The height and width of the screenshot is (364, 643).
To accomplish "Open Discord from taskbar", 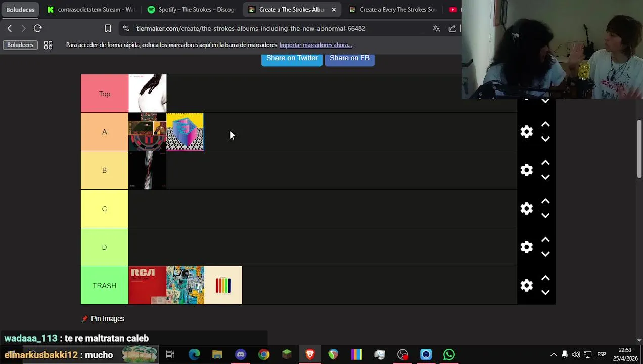I will pyautogui.click(x=241, y=354).
